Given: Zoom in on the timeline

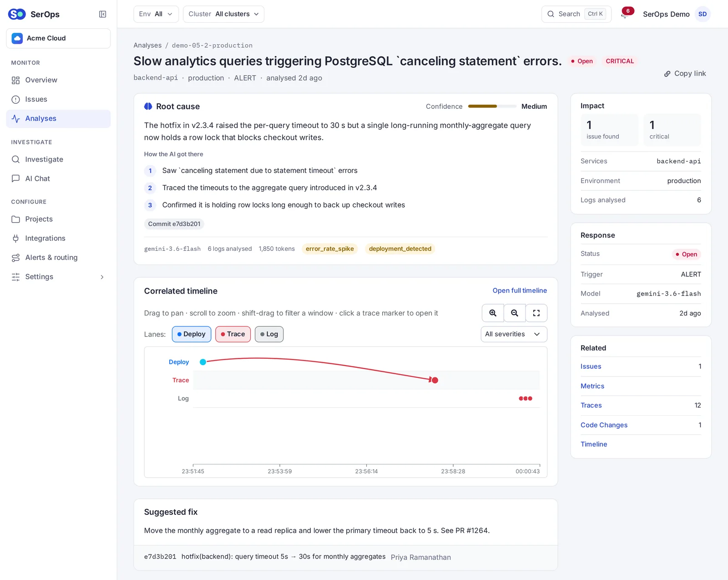Looking at the screenshot, I should (x=493, y=313).
